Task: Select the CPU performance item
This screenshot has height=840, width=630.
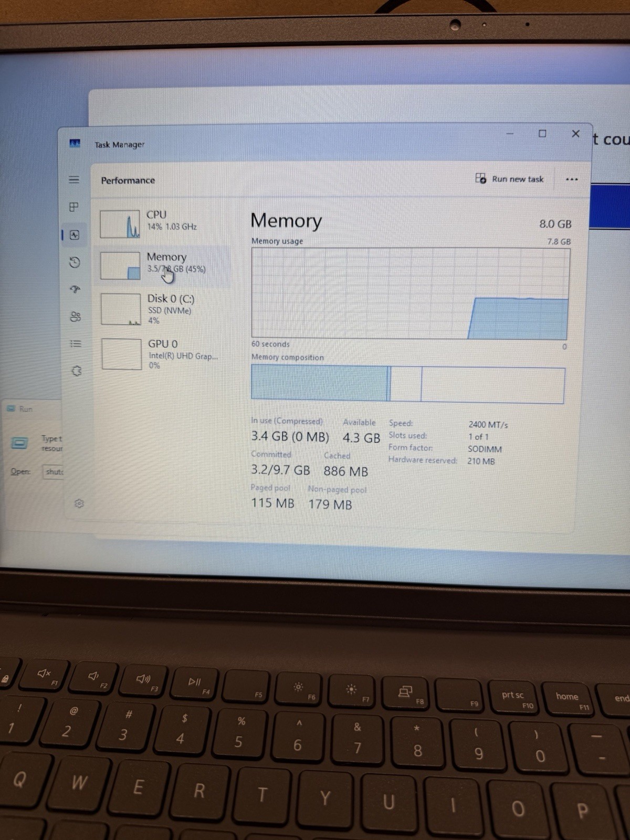Action: coord(163,224)
